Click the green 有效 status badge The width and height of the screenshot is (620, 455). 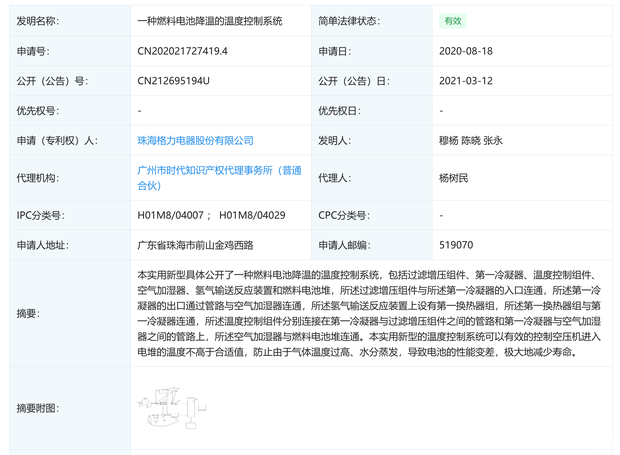(x=453, y=21)
